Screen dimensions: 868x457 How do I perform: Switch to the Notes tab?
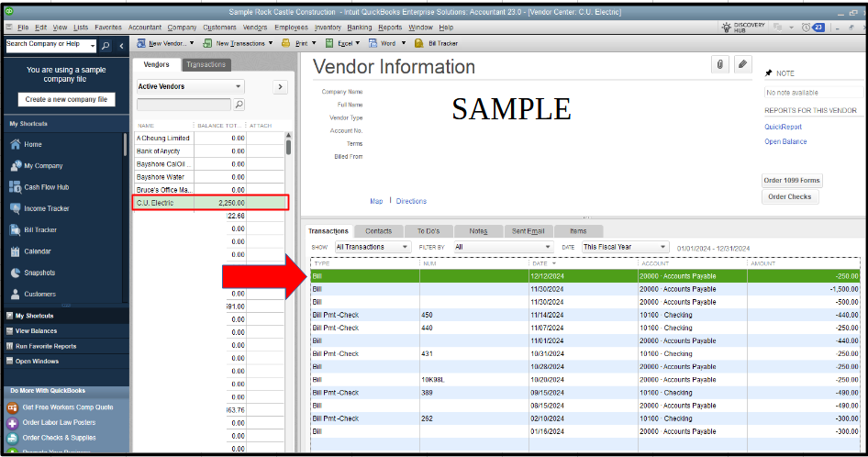pos(478,231)
